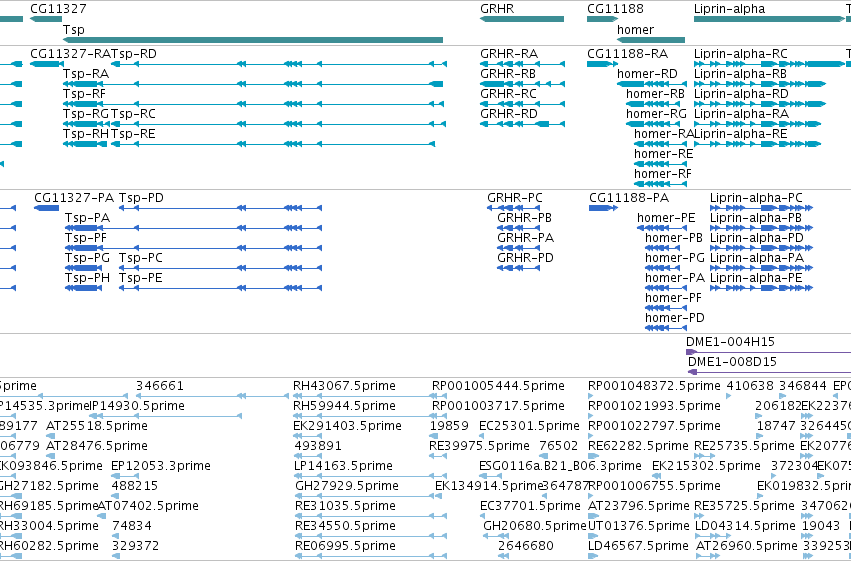
Task: Select protein CG11188-PA
Action: [x=629, y=198]
